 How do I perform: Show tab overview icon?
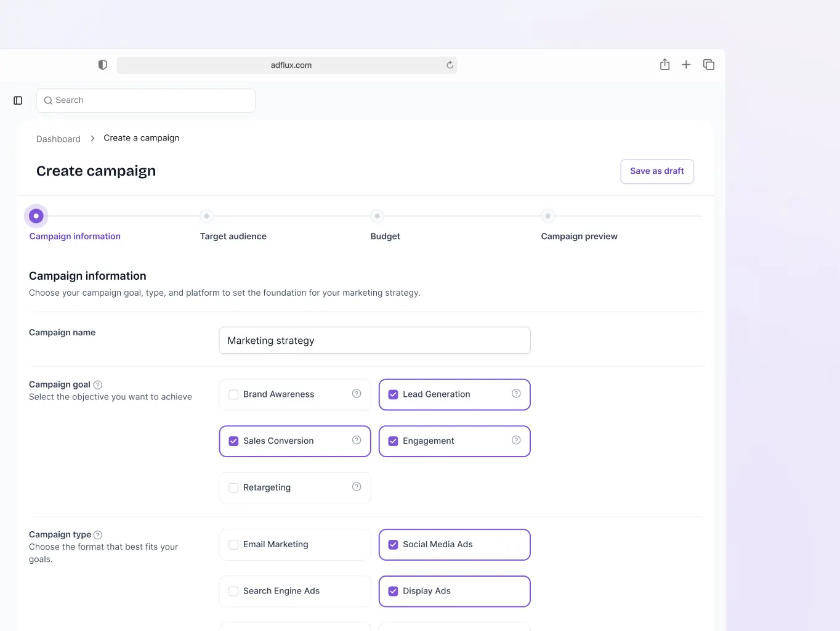(x=709, y=65)
